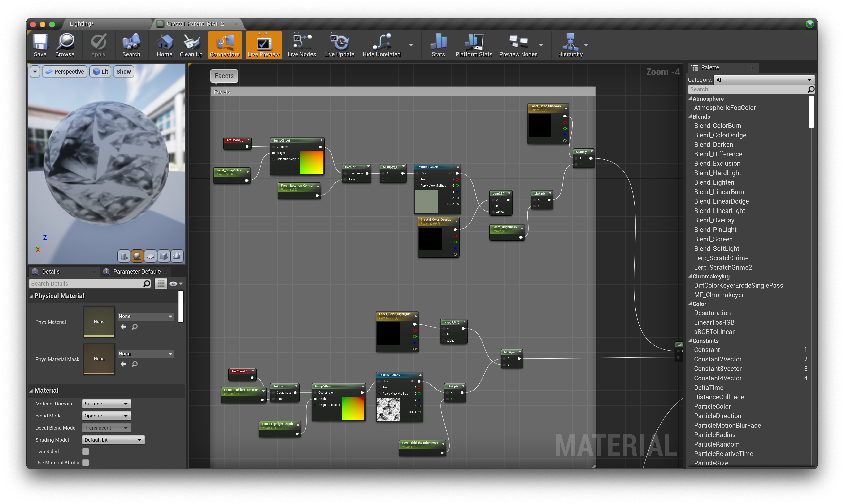Switch to the Lighting tab
Screen dimensions: 844x504
pos(82,24)
